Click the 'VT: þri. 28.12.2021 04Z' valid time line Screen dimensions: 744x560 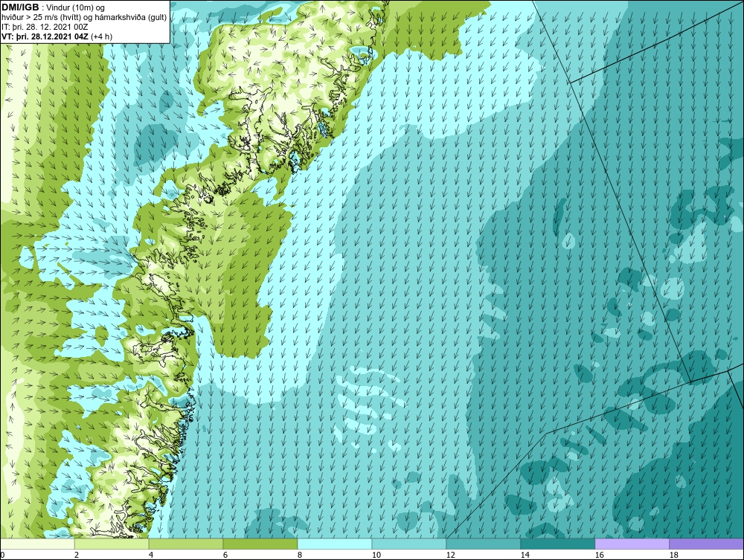point(57,36)
